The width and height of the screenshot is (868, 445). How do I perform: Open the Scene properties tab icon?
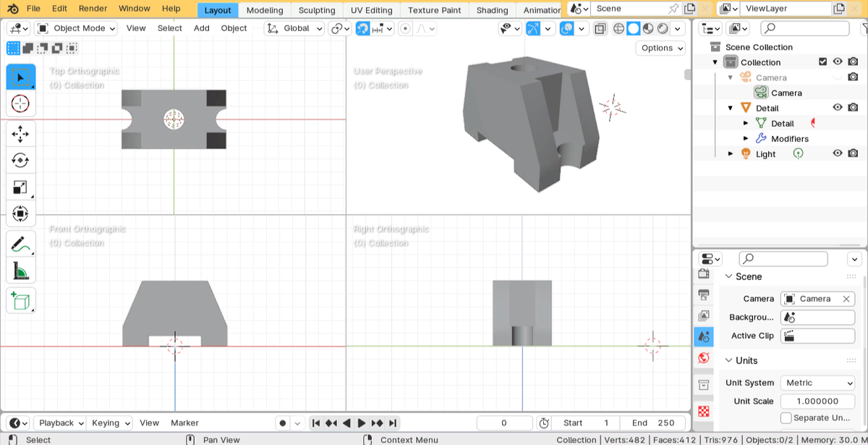[704, 337]
